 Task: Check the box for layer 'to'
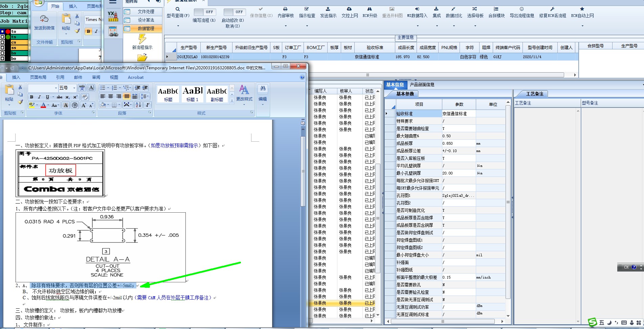pos(2,31)
